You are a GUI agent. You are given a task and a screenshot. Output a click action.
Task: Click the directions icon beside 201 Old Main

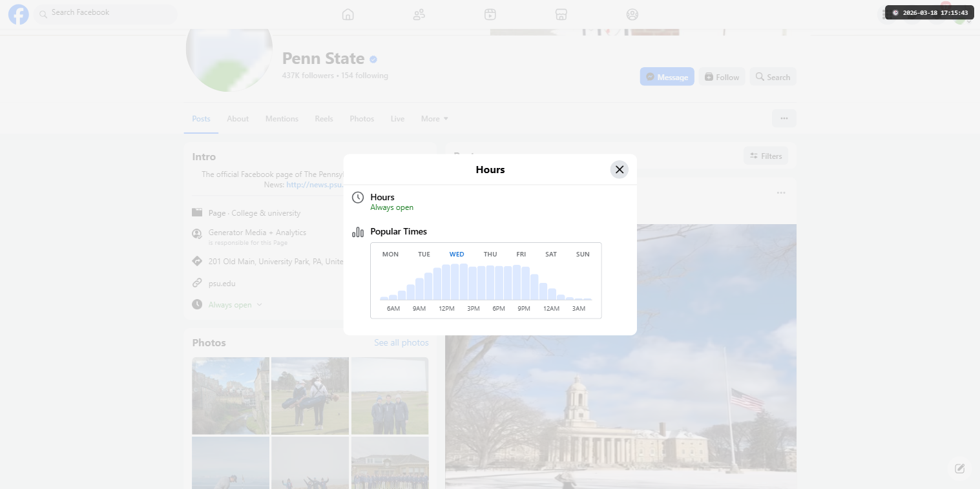click(197, 261)
